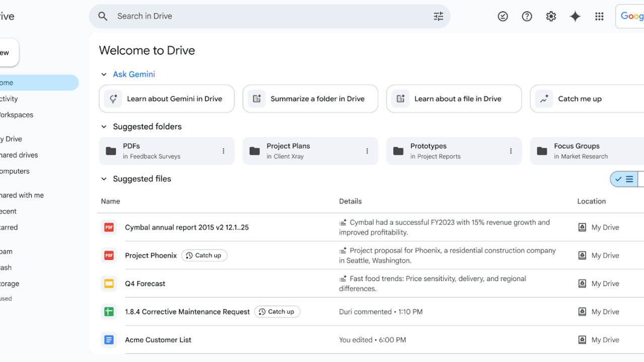Image resolution: width=644 pixels, height=362 pixels.
Task: Open the Q4 Forecast file name
Action: 145,284
